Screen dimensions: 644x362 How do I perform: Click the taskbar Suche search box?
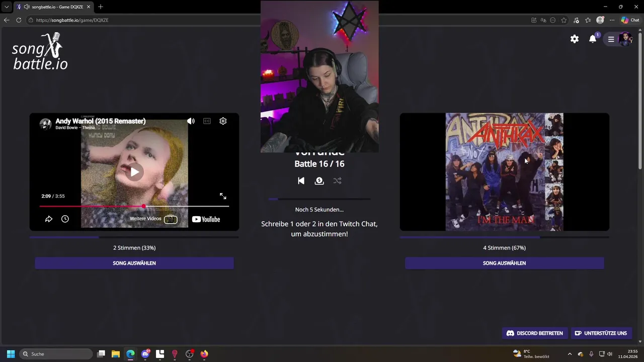(56, 354)
